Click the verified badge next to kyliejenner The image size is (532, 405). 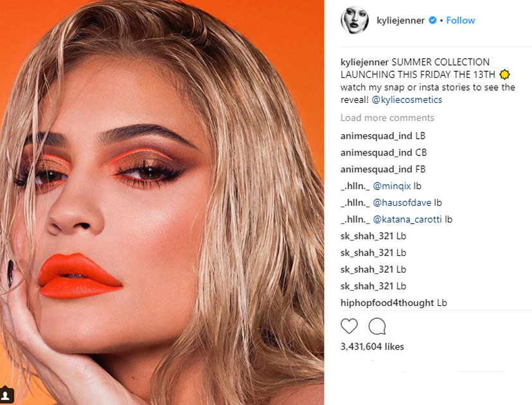(x=432, y=21)
